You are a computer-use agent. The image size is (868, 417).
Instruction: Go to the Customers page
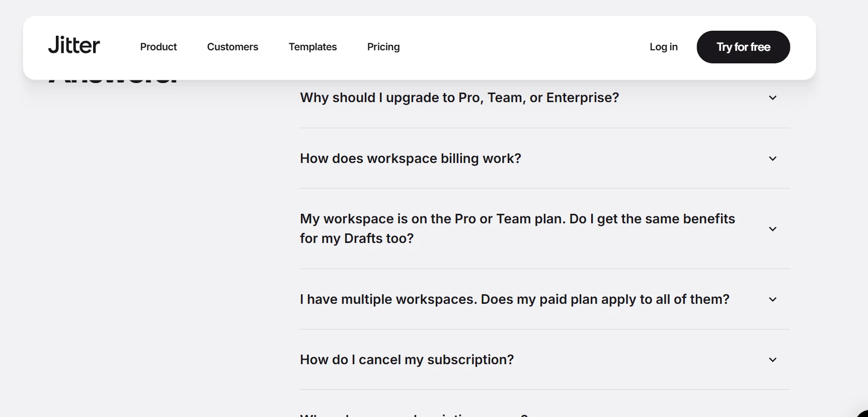[x=232, y=47]
